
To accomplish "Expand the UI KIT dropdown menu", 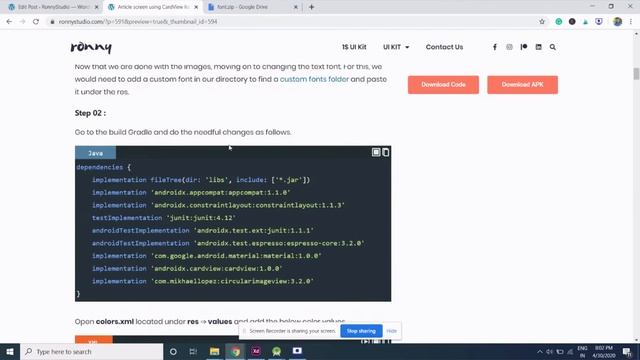I will 396,47.
